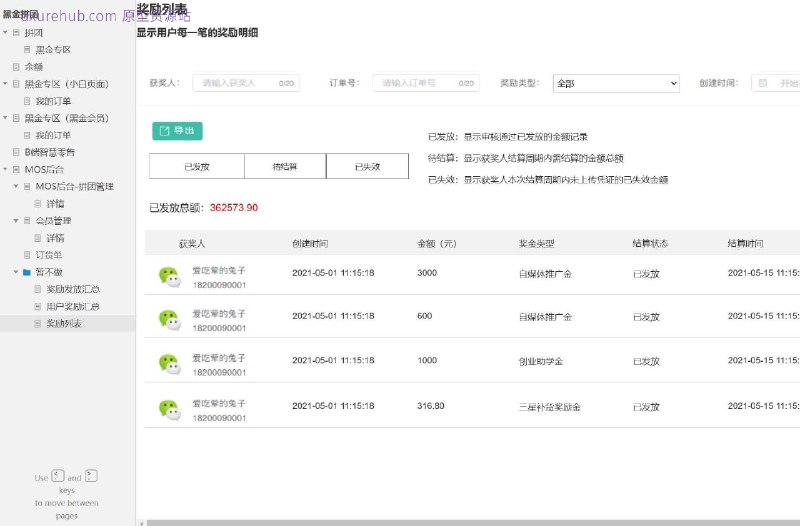Collapse the 会员管理 node arrow
The width and height of the screenshot is (800, 526).
click(16, 220)
